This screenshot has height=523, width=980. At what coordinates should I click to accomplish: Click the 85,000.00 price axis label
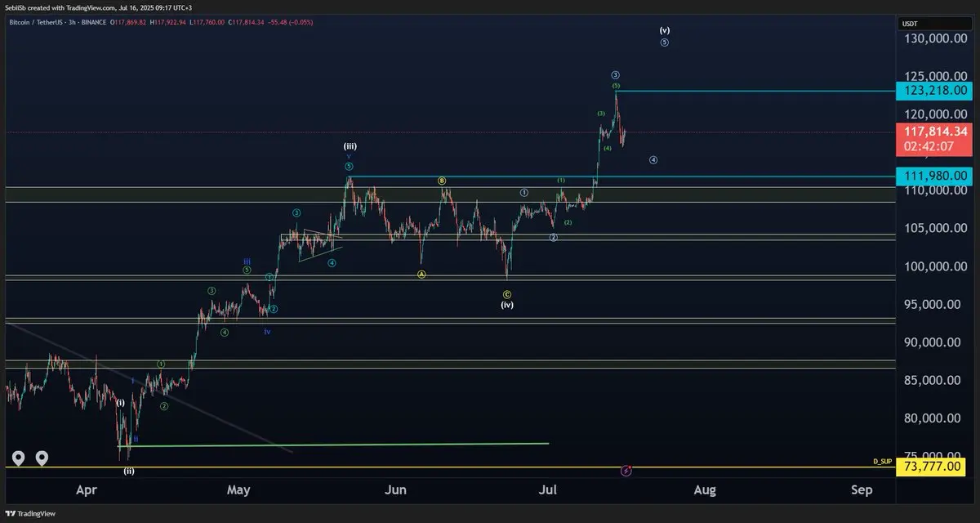(933, 380)
